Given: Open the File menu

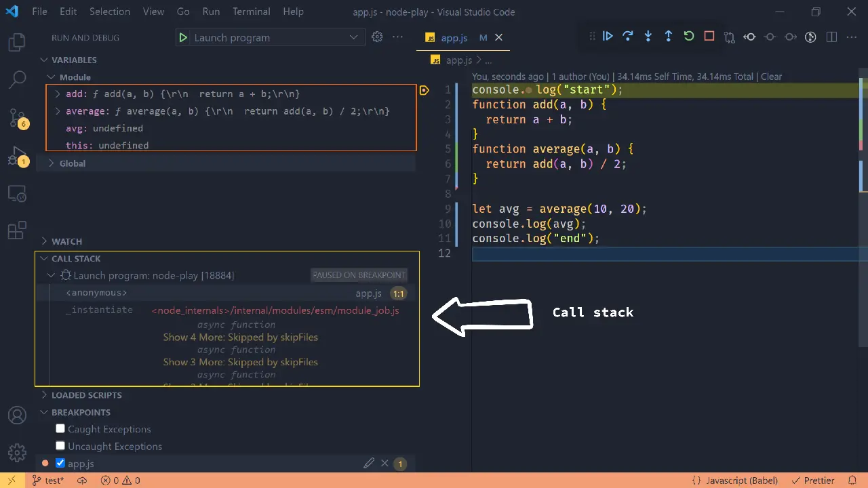Looking at the screenshot, I should [x=39, y=12].
